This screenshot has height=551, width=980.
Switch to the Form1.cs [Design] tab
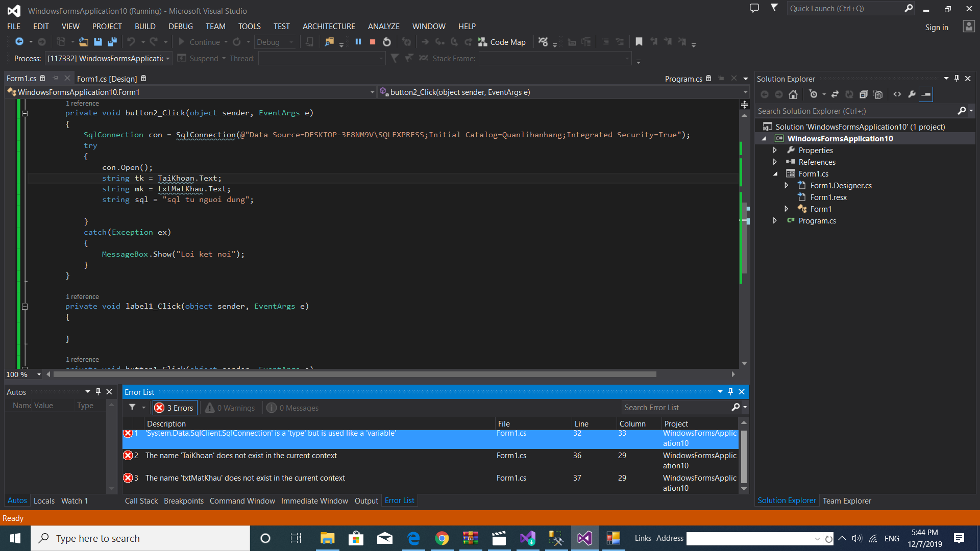[107, 79]
